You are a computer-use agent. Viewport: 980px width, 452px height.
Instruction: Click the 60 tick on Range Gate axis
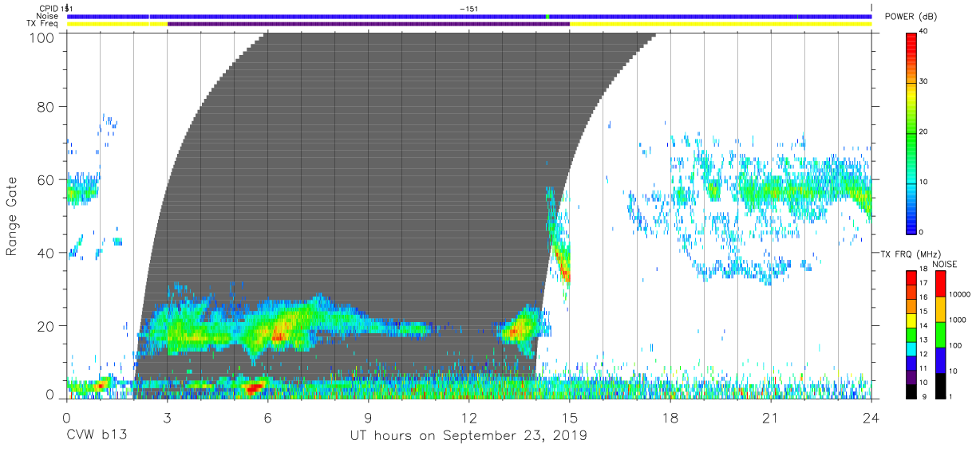46,179
